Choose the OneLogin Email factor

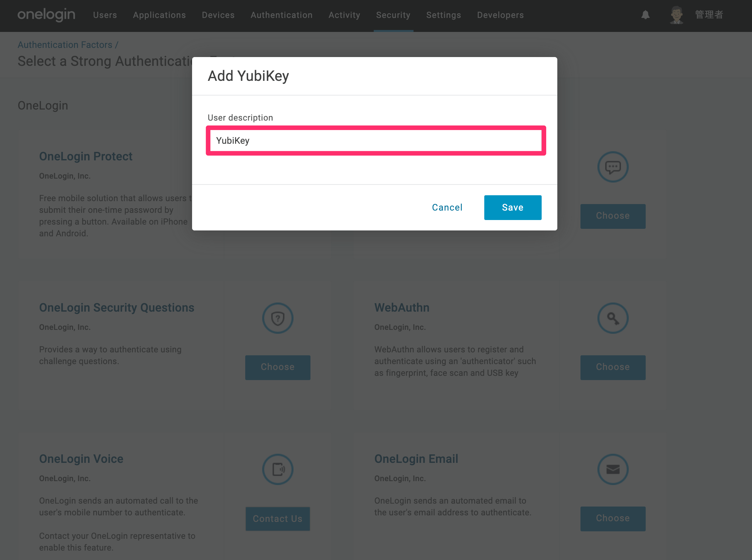tap(613, 519)
